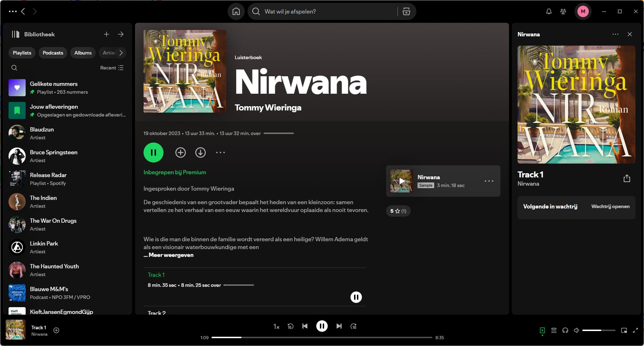Play the Nirwana sample

pyautogui.click(x=402, y=181)
